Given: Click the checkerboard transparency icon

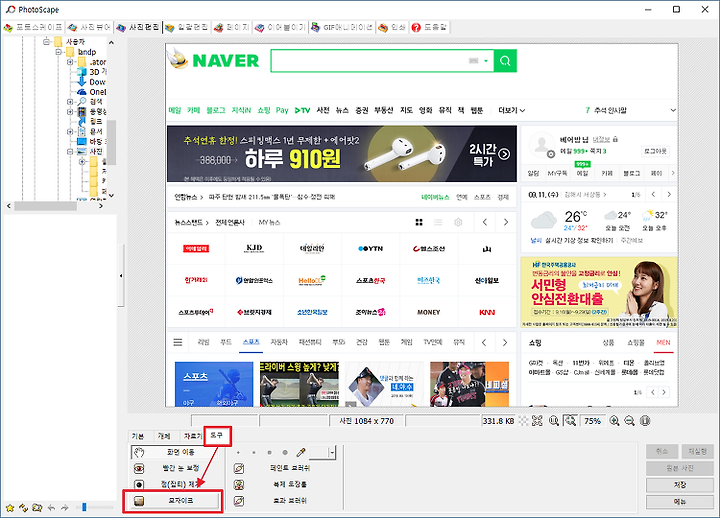Looking at the screenshot, I should (x=523, y=421).
